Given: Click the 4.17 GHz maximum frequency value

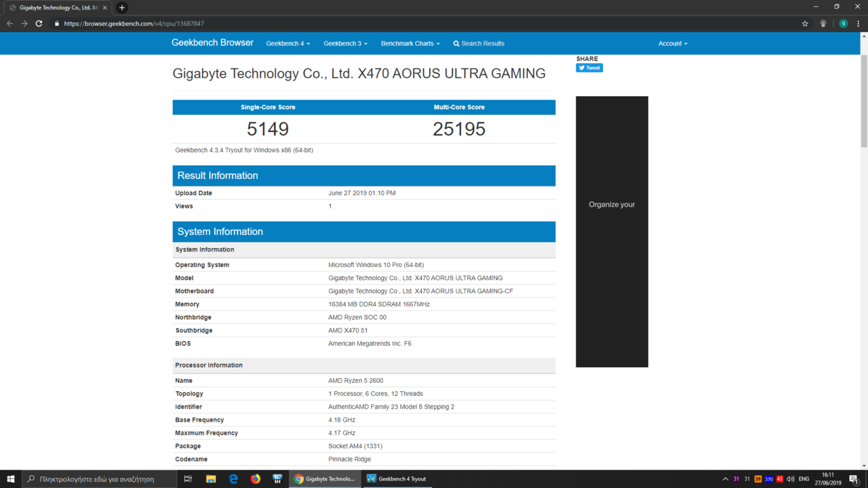Looking at the screenshot, I should coord(342,433).
